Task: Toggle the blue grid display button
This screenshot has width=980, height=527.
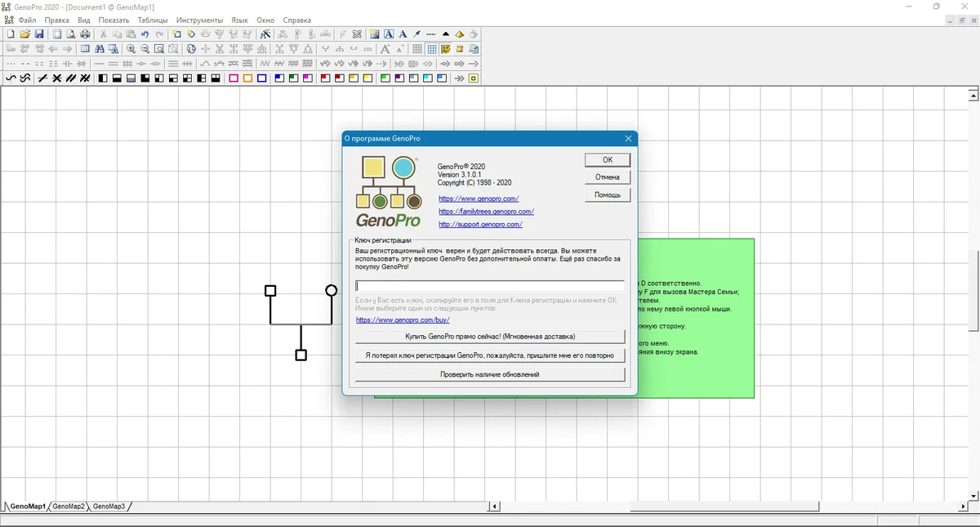Action: [x=431, y=49]
